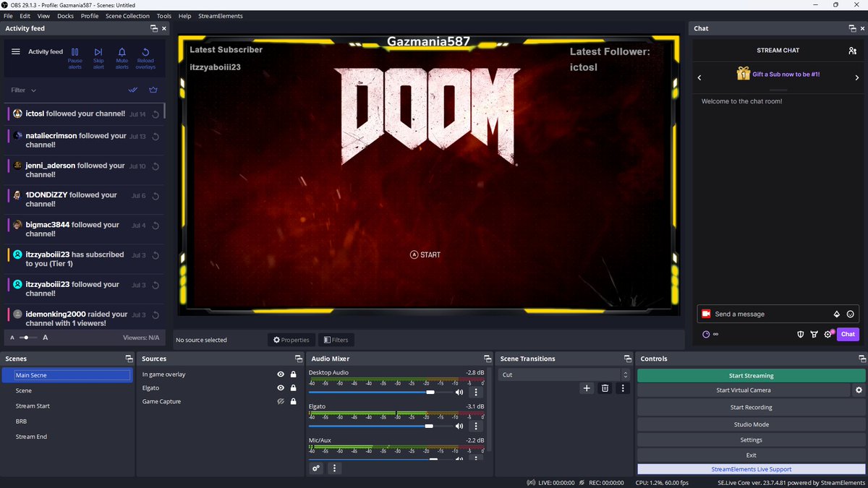Add a new scene transition

click(x=587, y=388)
